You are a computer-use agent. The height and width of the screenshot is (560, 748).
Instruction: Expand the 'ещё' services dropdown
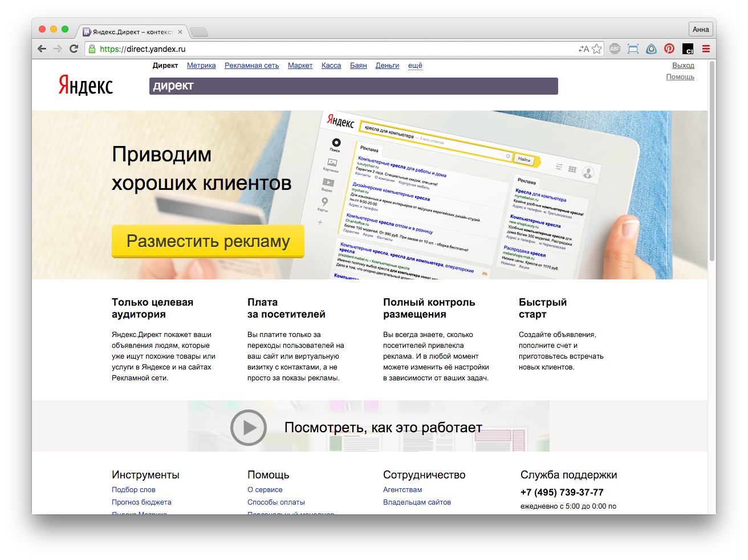click(415, 66)
